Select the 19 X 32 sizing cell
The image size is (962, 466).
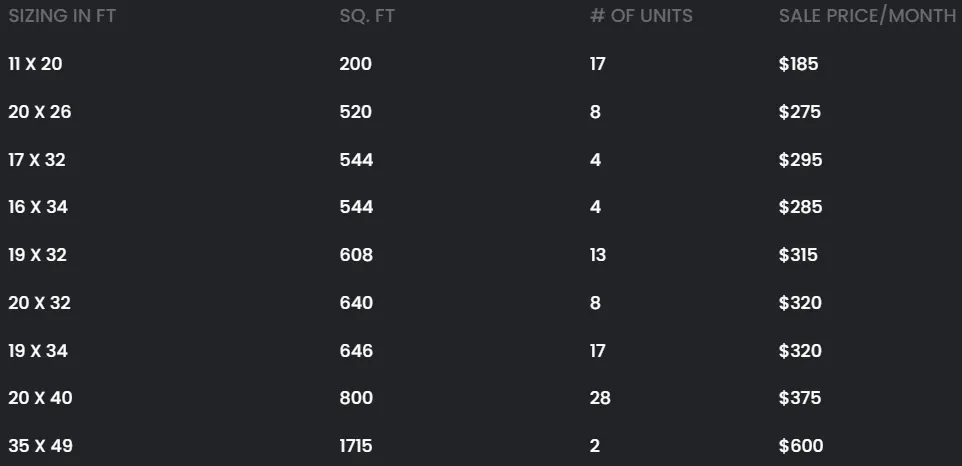click(37, 255)
